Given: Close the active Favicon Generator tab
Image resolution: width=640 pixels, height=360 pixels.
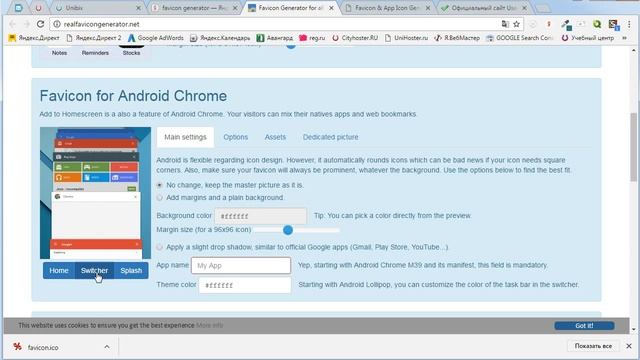Looking at the screenshot, I should click(331, 8).
